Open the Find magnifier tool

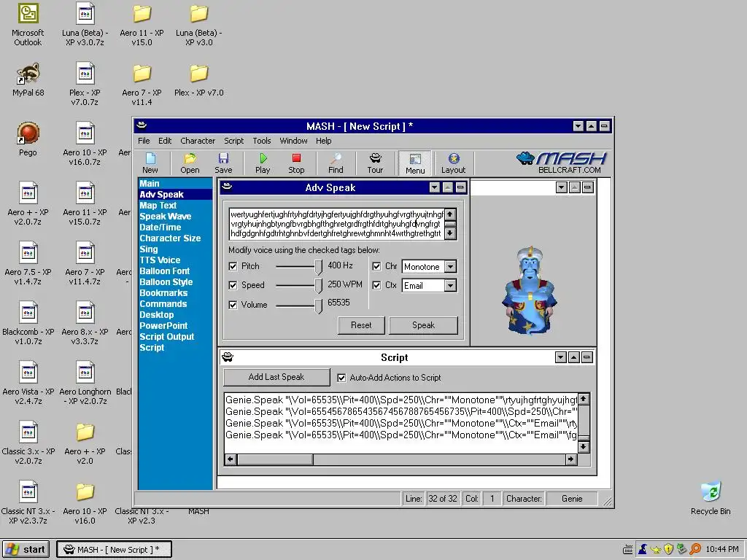[x=336, y=163]
